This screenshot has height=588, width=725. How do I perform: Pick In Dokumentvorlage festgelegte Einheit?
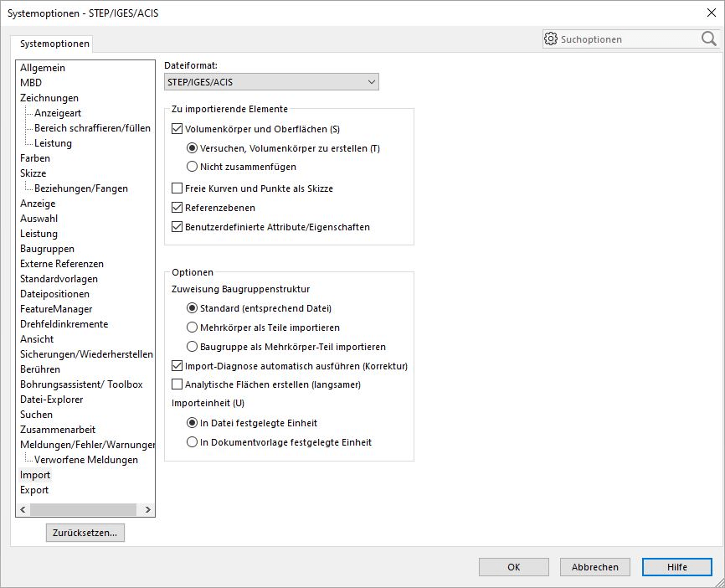(191, 441)
